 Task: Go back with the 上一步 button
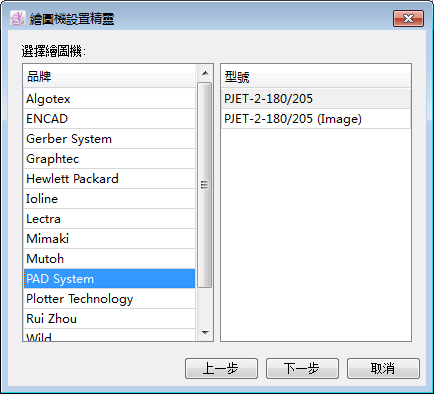pos(221,368)
